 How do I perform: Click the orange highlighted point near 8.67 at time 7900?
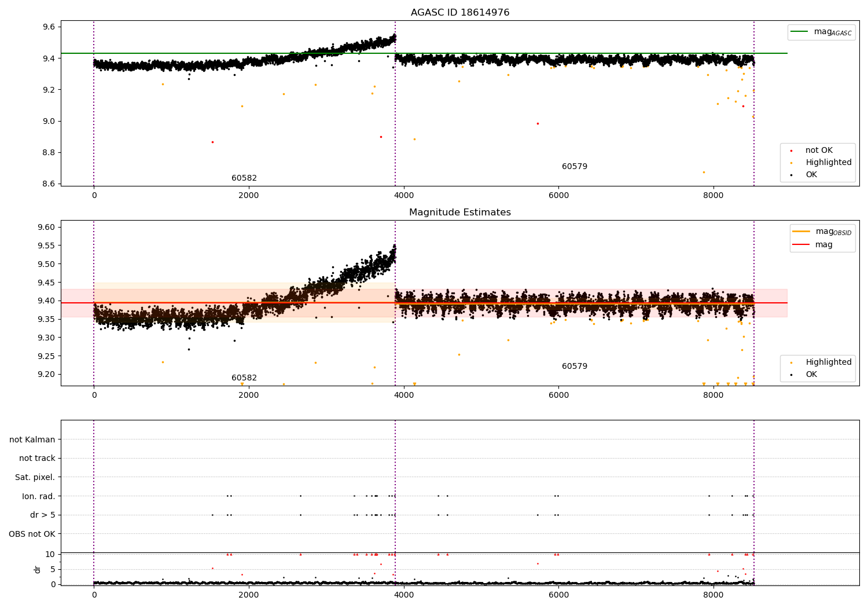[704, 173]
